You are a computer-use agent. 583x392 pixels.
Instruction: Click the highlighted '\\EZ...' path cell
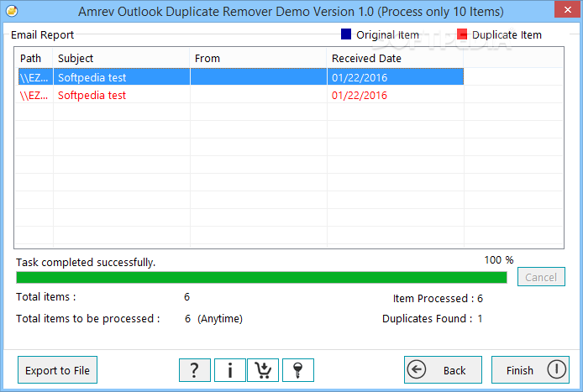tap(34, 78)
